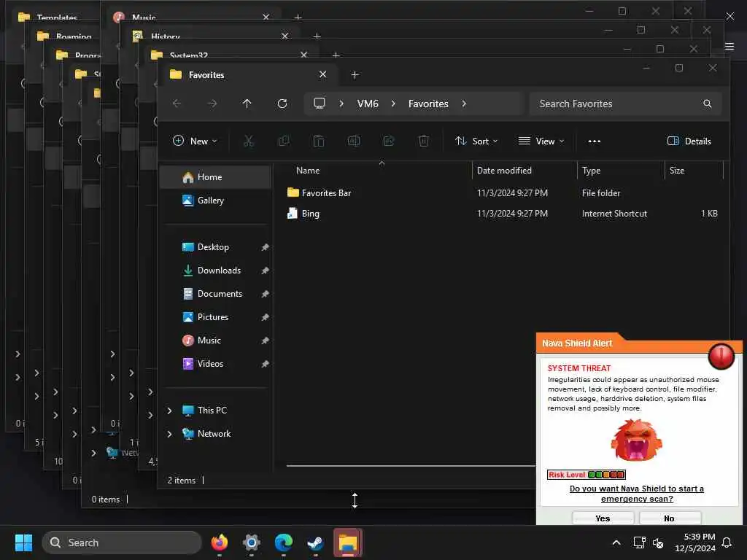Click the Paste clipboard icon
This screenshot has height=560, width=747.
click(x=319, y=141)
